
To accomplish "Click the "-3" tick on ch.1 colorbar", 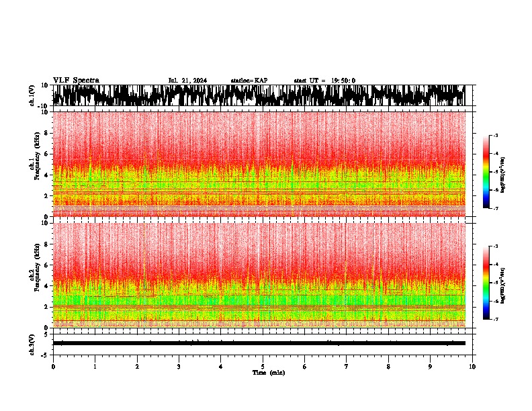I will point(496,135).
